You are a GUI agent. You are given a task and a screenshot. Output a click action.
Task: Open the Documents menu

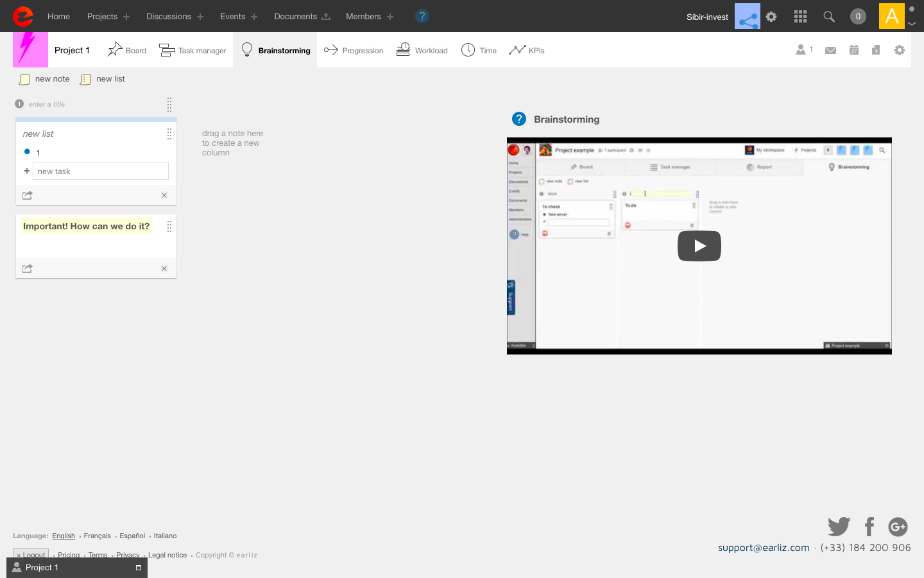tap(295, 17)
